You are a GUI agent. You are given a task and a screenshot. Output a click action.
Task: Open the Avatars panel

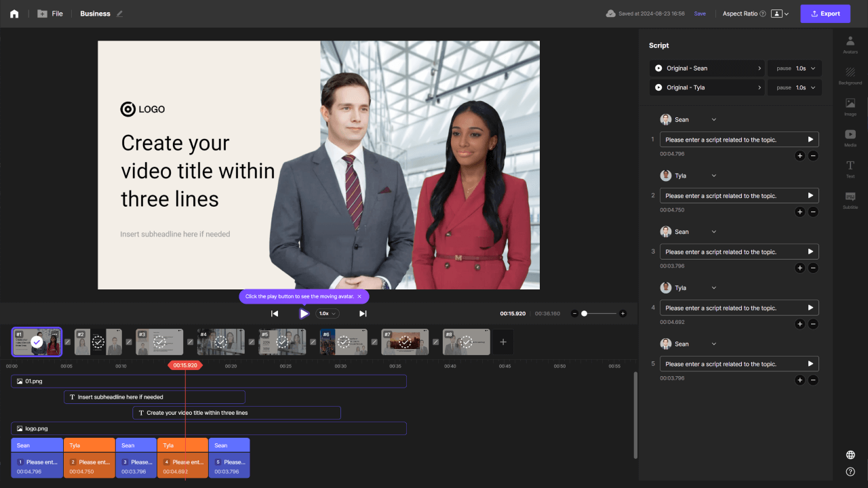pos(850,45)
